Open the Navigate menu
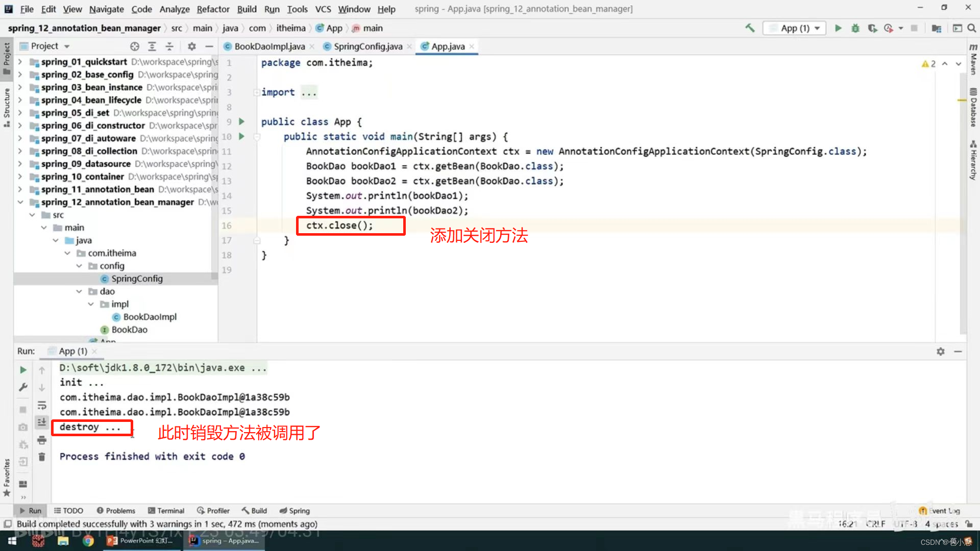Viewport: 980px width, 551px height. point(106,9)
